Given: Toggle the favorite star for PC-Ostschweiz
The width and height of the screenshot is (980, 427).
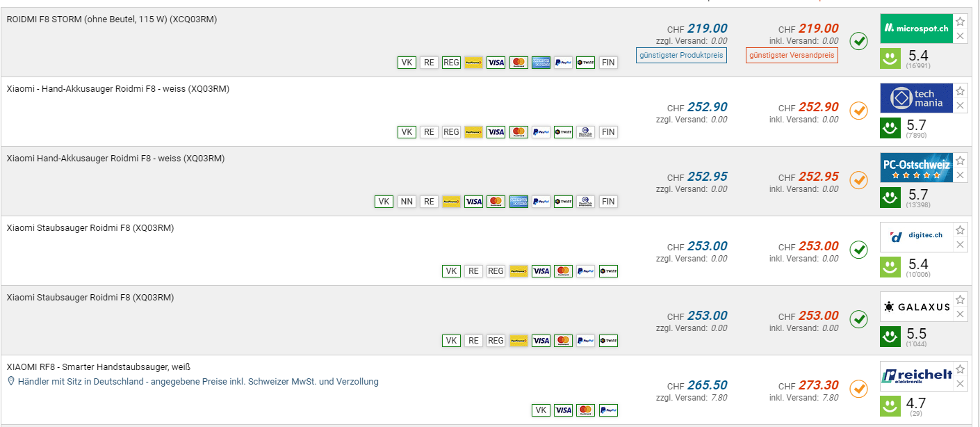Looking at the screenshot, I should 960,161.
